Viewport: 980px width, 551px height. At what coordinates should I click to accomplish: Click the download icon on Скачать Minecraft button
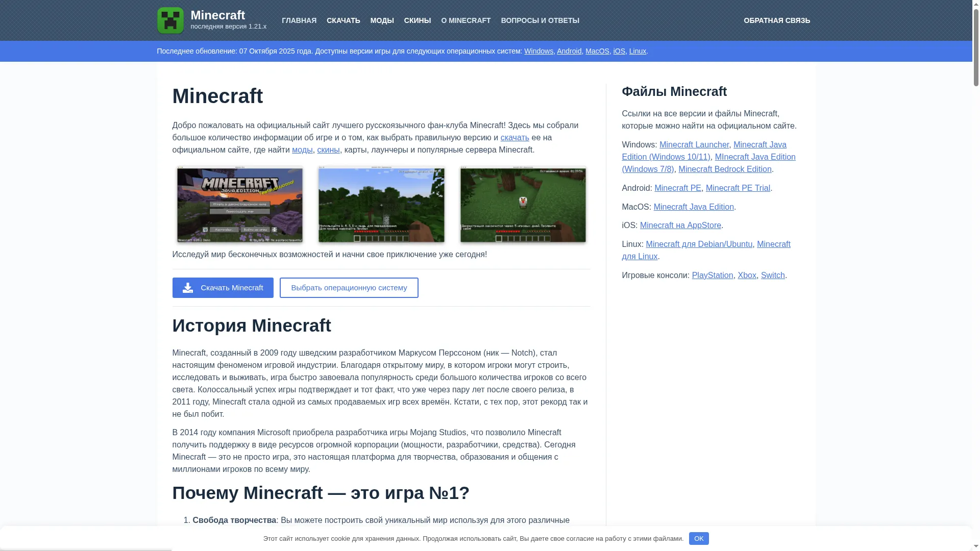click(188, 288)
